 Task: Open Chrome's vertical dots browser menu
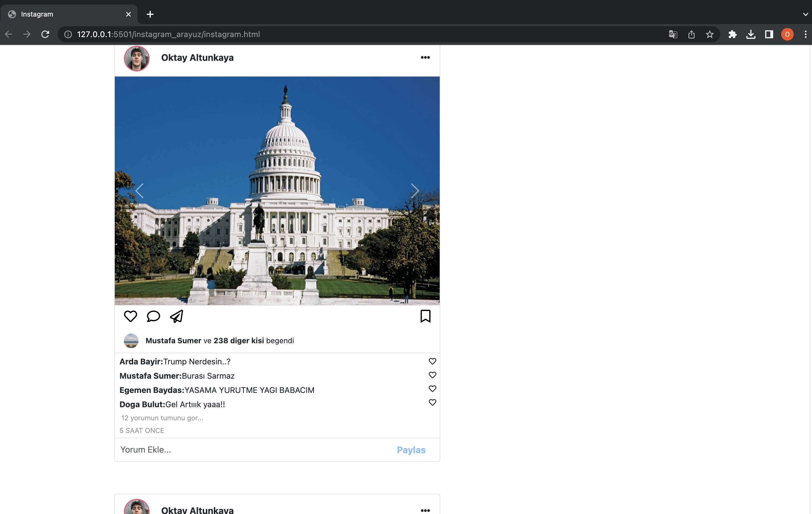[x=805, y=34]
